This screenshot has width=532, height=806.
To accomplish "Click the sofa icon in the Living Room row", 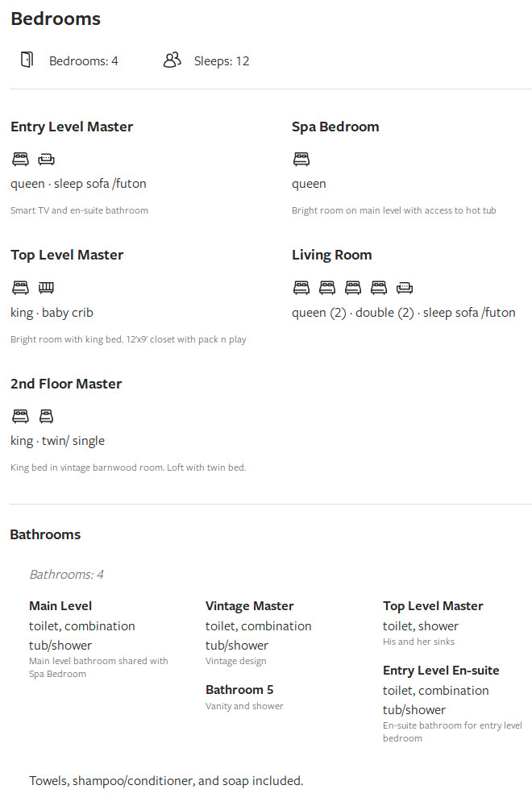I will [405, 288].
